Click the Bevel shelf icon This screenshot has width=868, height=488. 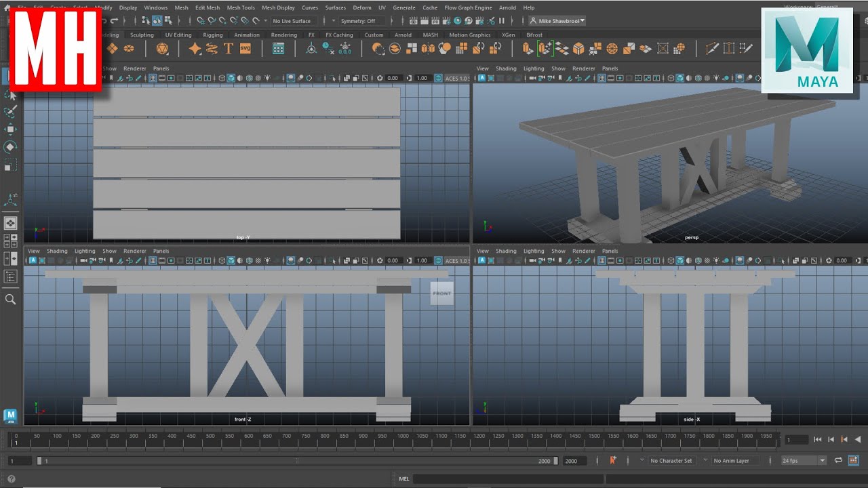[x=578, y=48]
